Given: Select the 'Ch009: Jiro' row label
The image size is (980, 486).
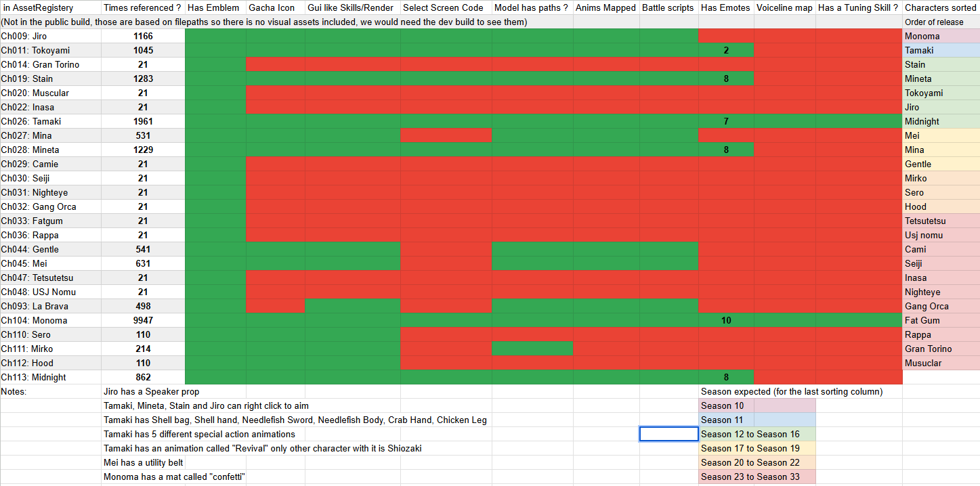Looking at the screenshot, I should pyautogui.click(x=51, y=36).
